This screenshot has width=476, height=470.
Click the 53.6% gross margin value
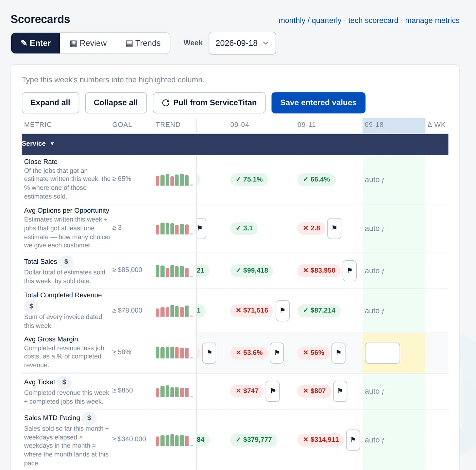pyautogui.click(x=249, y=353)
